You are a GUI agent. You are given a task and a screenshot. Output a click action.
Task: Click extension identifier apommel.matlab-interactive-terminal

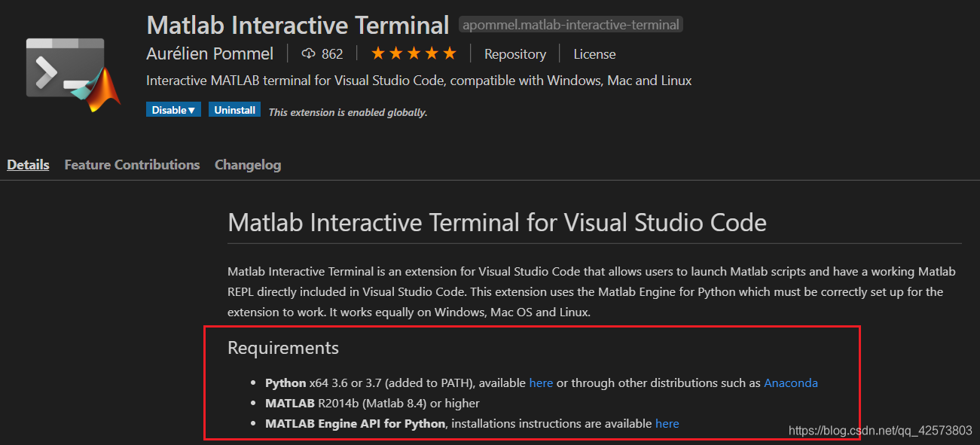click(571, 25)
